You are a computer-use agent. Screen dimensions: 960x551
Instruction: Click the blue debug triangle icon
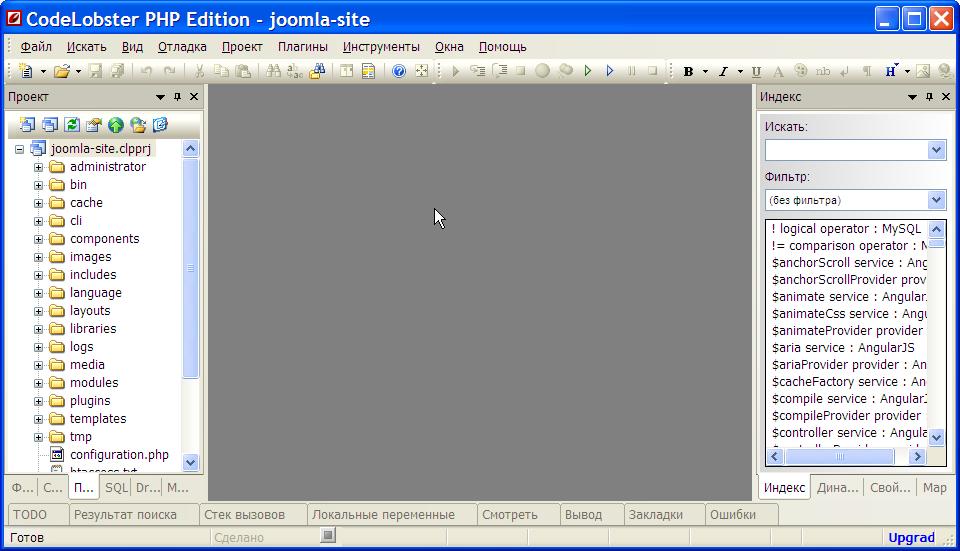coord(610,71)
